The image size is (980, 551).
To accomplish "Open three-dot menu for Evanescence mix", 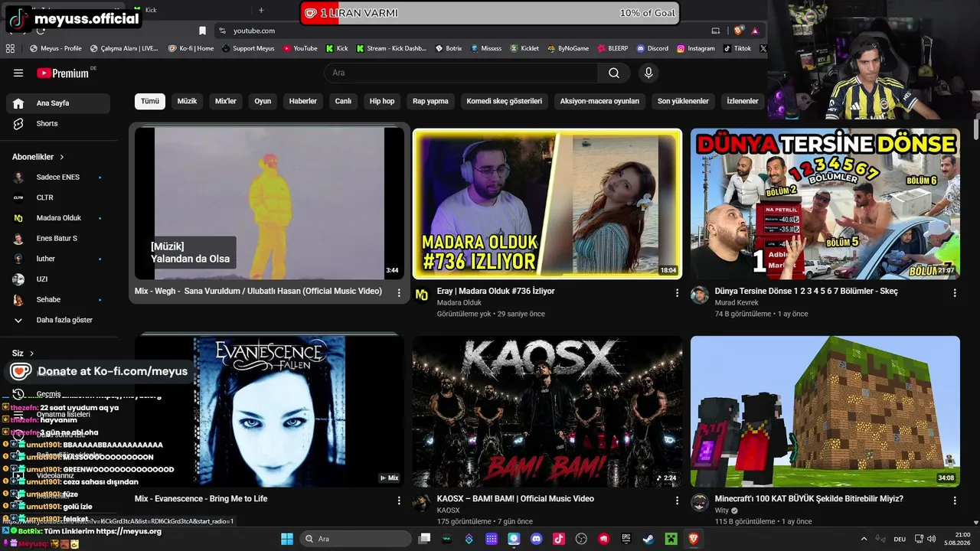I will pyautogui.click(x=399, y=500).
